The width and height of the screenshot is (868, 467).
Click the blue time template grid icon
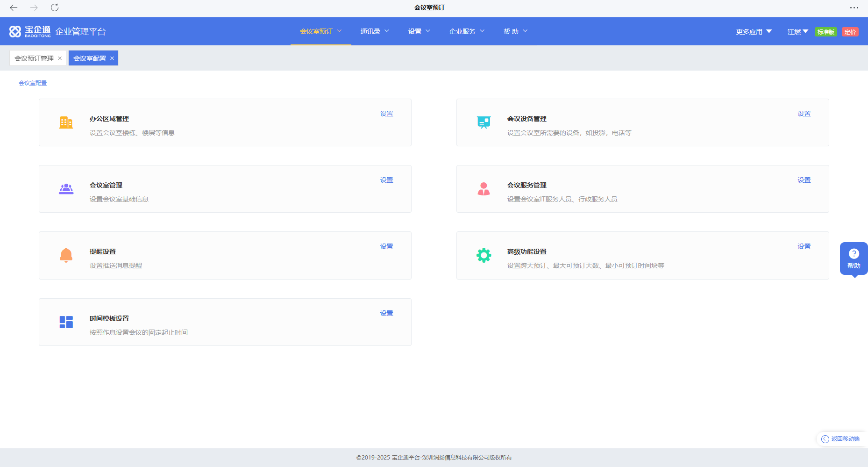pyautogui.click(x=66, y=322)
